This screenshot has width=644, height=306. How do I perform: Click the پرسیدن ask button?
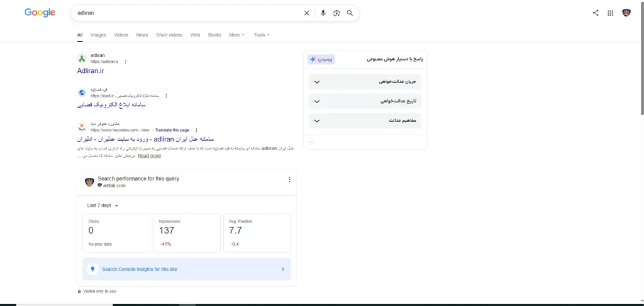click(321, 60)
